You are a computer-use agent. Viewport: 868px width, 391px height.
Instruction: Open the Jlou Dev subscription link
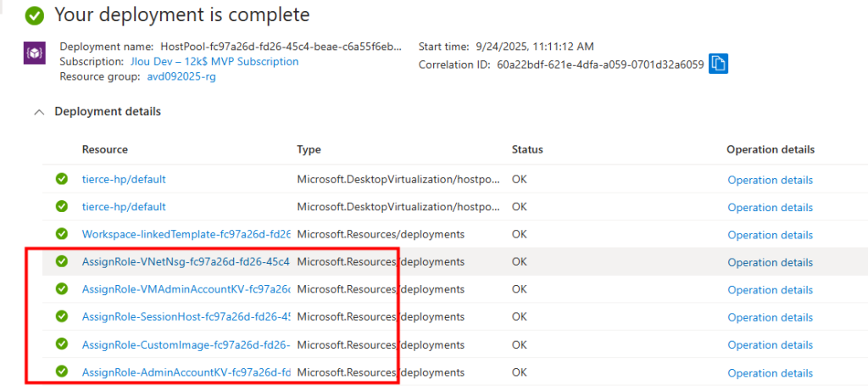pyautogui.click(x=214, y=62)
